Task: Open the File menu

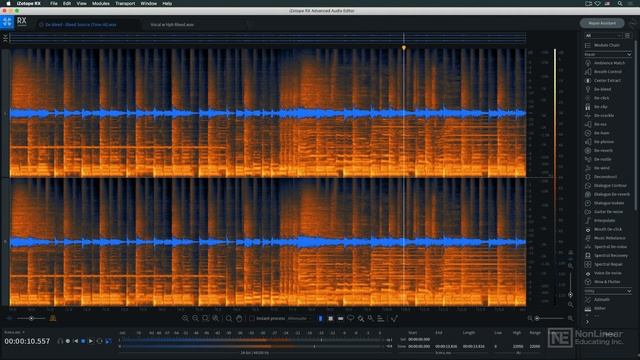Action: coord(54,3)
